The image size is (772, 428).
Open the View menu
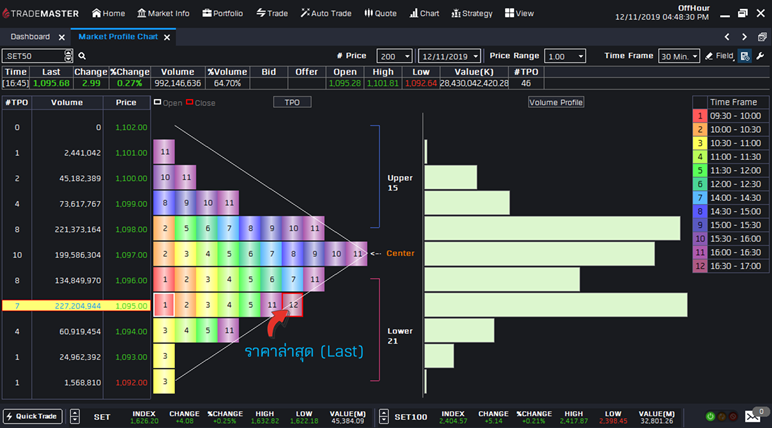coord(519,13)
